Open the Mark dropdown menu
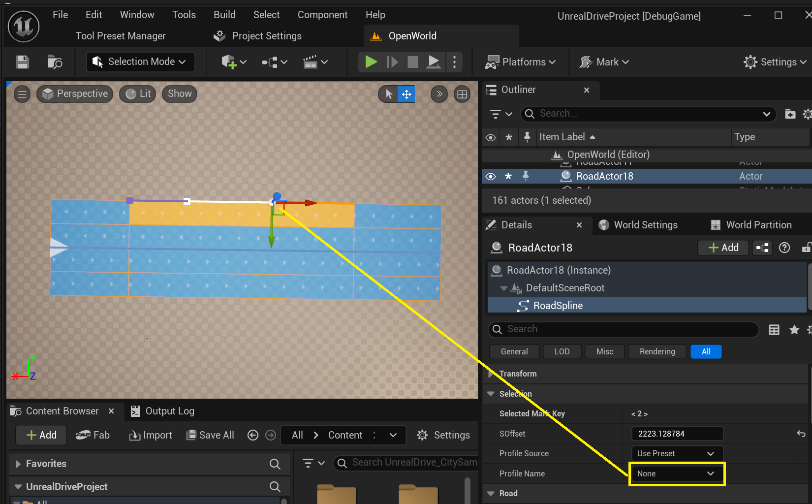 pyautogui.click(x=605, y=62)
